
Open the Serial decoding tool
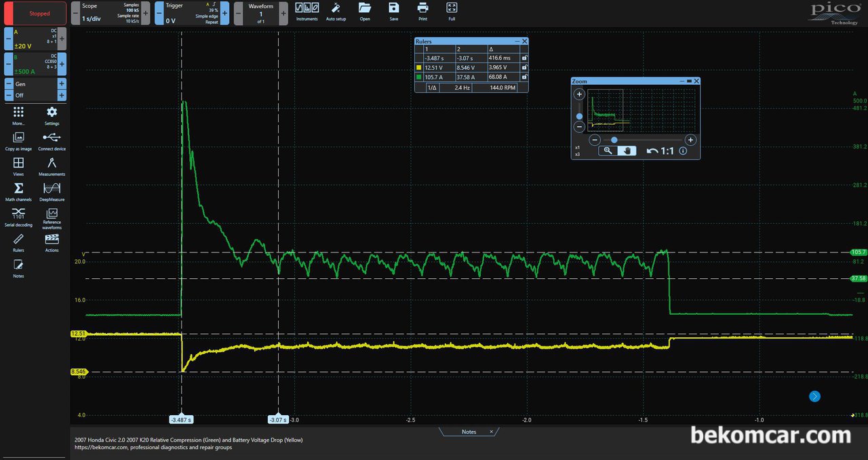tap(18, 216)
